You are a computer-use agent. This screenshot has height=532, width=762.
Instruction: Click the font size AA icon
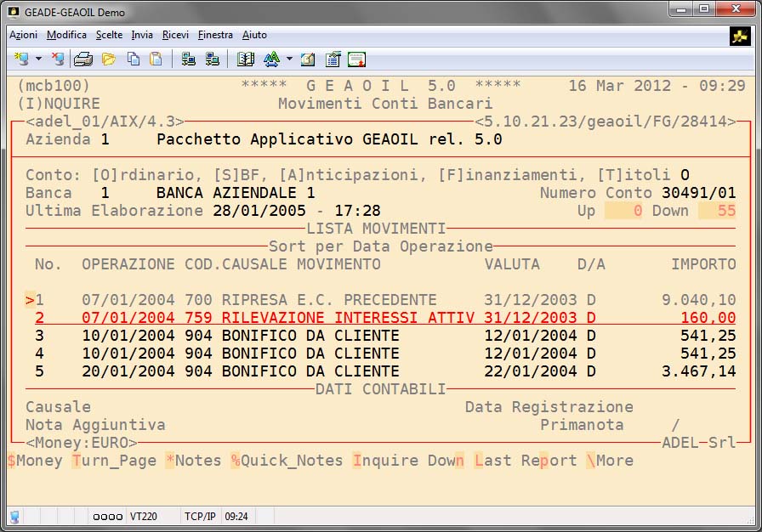(x=271, y=59)
